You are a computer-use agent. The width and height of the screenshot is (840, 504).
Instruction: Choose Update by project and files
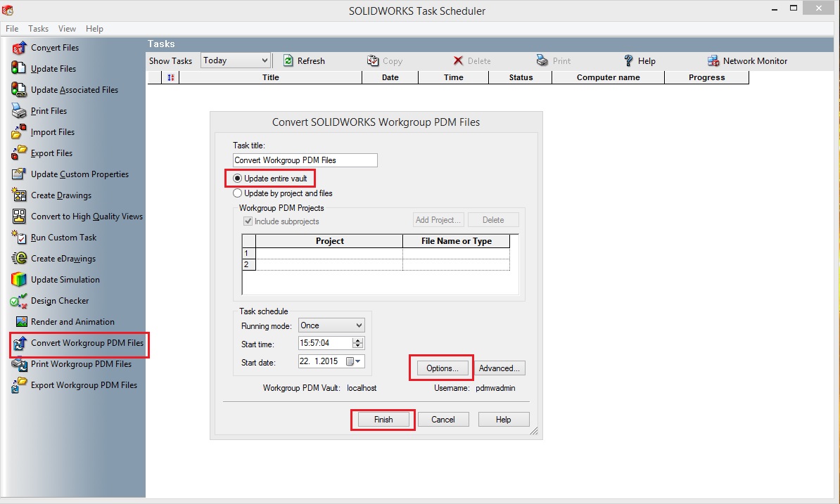point(238,193)
